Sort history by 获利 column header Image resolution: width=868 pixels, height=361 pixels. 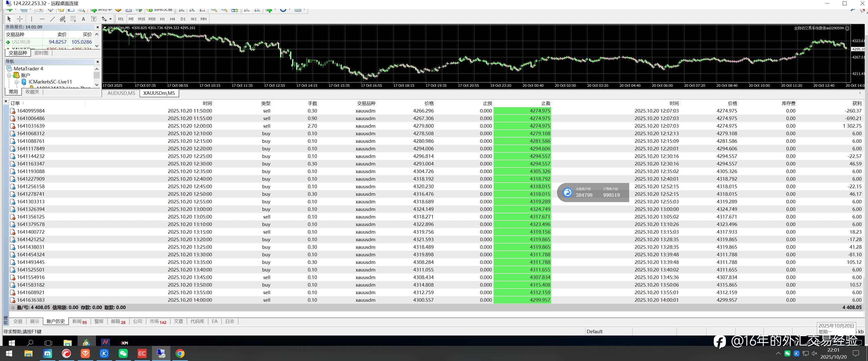coord(856,103)
